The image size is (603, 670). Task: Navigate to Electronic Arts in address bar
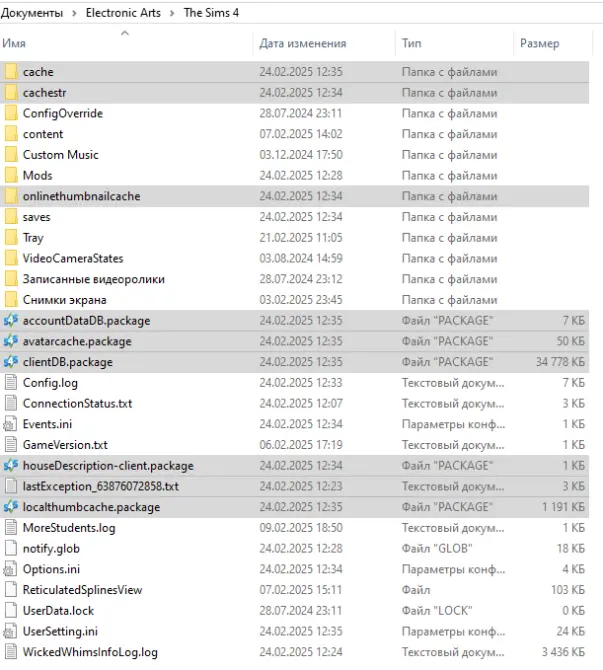click(122, 13)
